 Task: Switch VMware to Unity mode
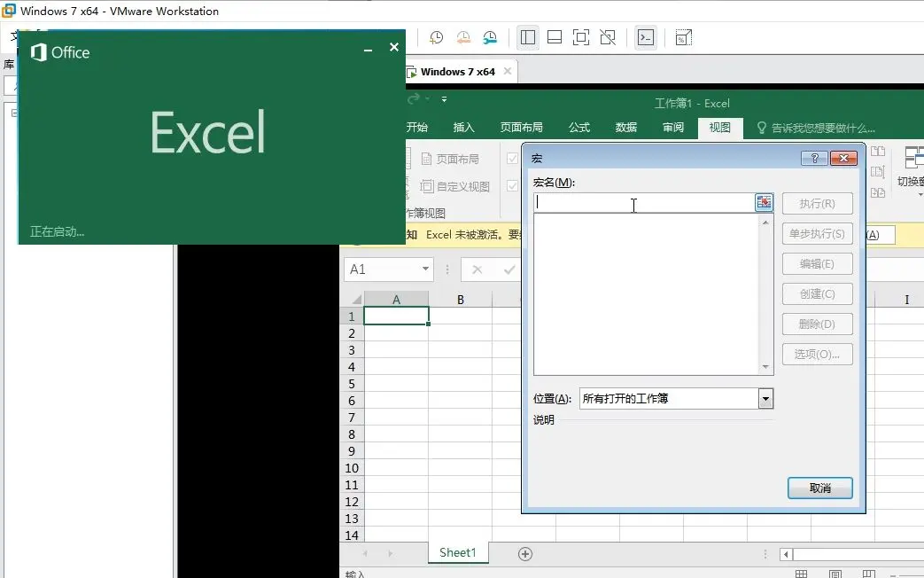tap(608, 38)
